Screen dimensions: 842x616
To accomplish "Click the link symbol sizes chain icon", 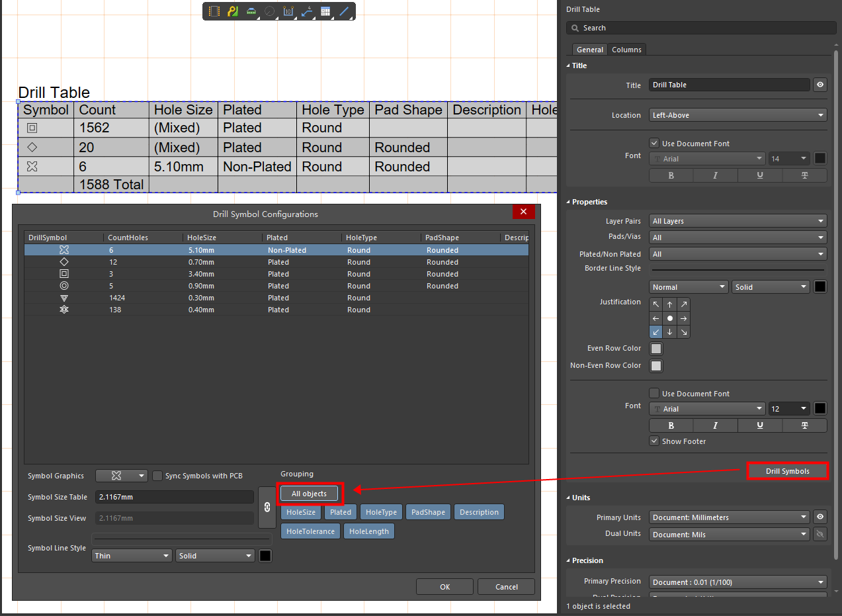I will click(267, 507).
